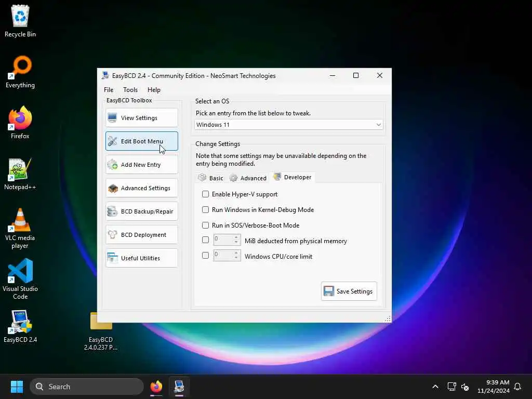Click the MiB deducted memory value field
The height and width of the screenshot is (399, 532).
pyautogui.click(x=223, y=240)
